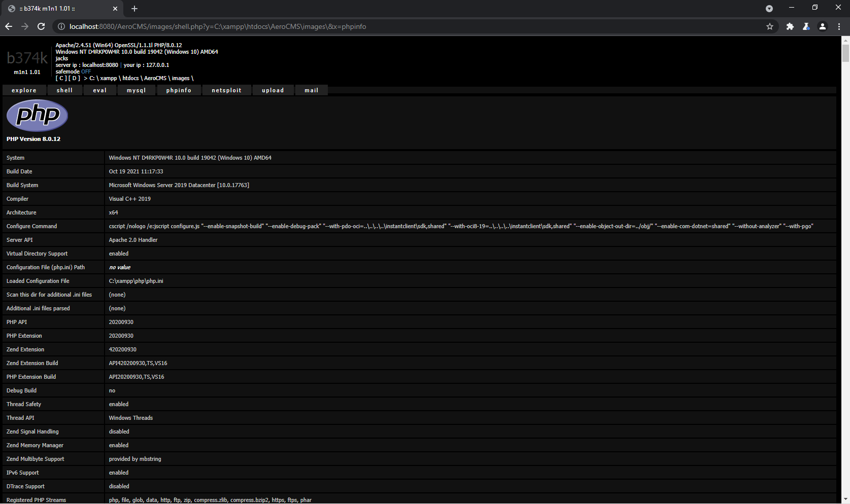Select 'Apache 2.0 Handler' value
The width and height of the screenshot is (850, 504).
pos(133,240)
